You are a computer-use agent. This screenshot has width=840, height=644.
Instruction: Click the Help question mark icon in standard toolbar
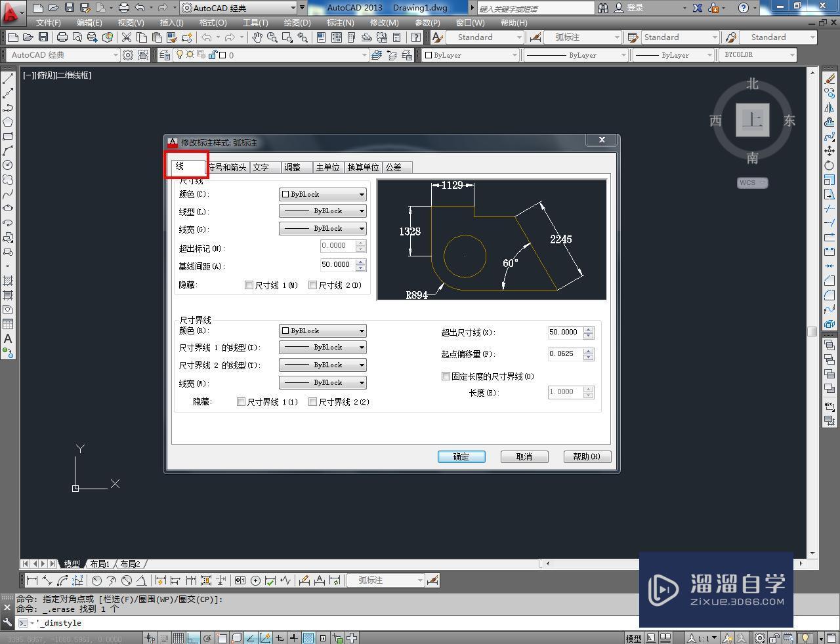coord(417,37)
